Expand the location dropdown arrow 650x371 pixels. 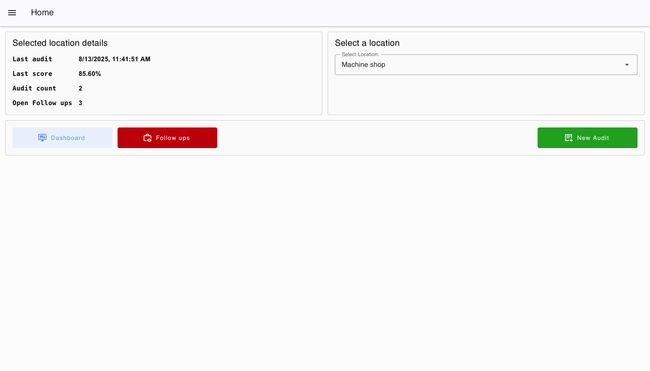627,65
